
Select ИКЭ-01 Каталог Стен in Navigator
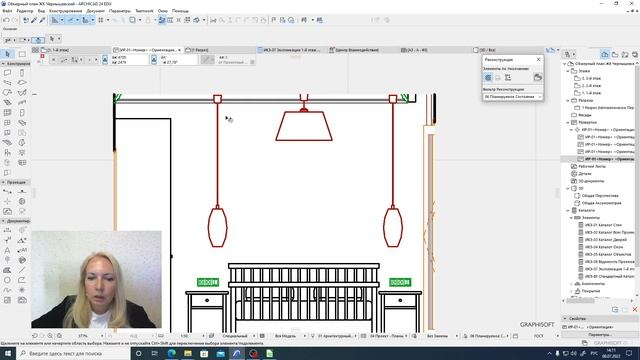[603, 225]
